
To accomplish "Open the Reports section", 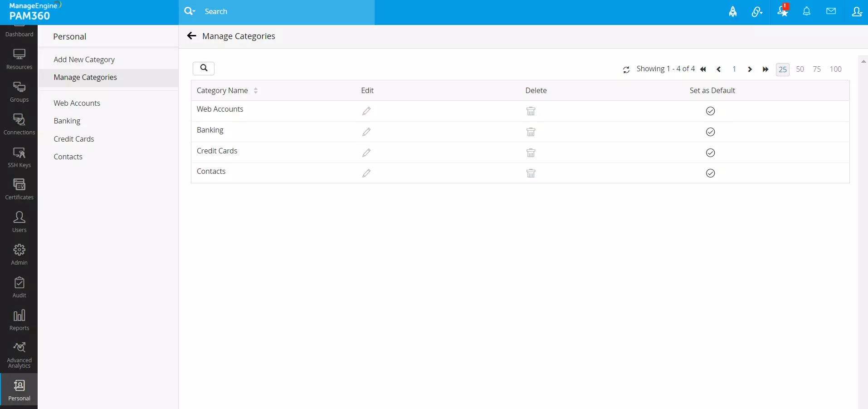I will (19, 321).
